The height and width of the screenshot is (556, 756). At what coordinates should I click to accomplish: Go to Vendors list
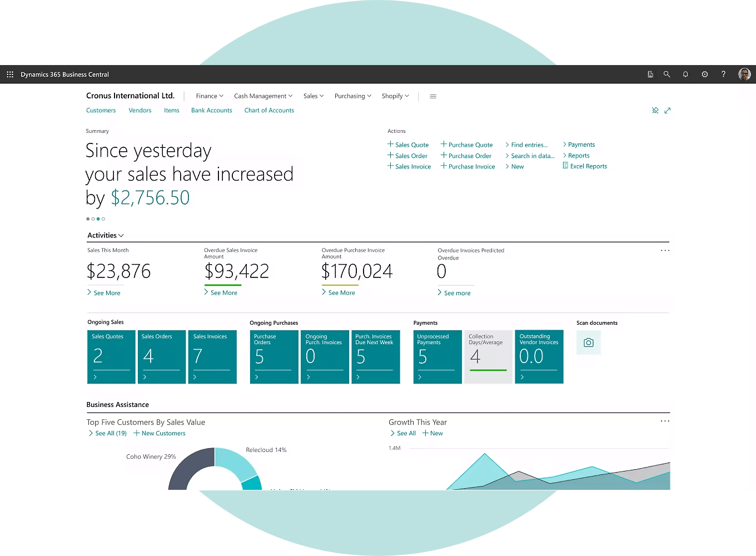click(x=140, y=110)
